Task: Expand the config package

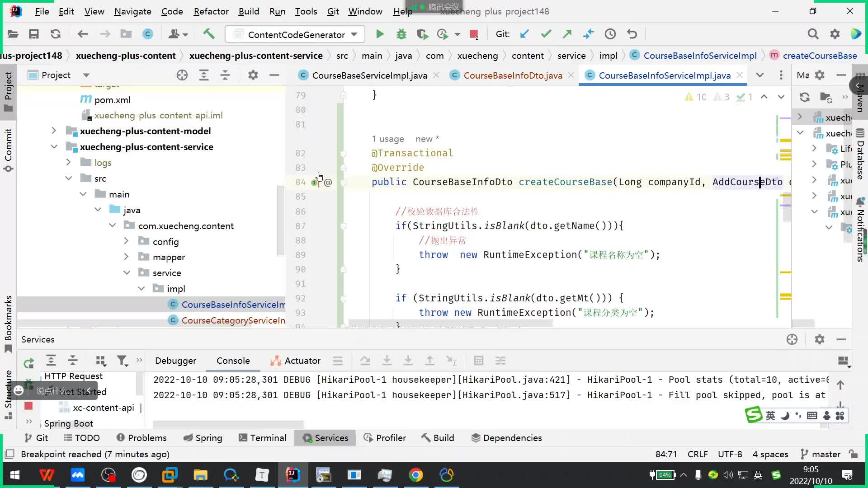Action: point(126,241)
